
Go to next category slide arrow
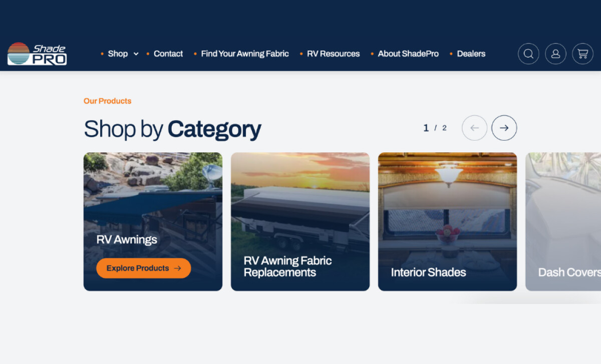point(504,128)
